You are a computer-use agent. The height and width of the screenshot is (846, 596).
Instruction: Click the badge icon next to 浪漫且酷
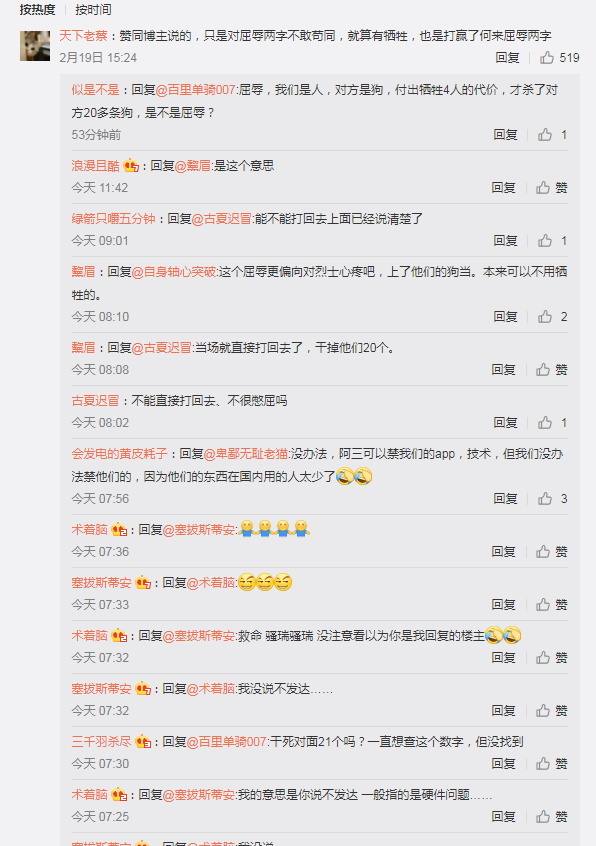tap(131, 166)
